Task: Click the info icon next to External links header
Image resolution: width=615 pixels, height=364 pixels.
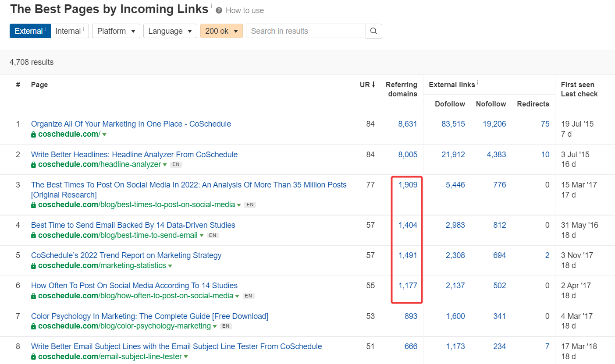Action: point(477,83)
